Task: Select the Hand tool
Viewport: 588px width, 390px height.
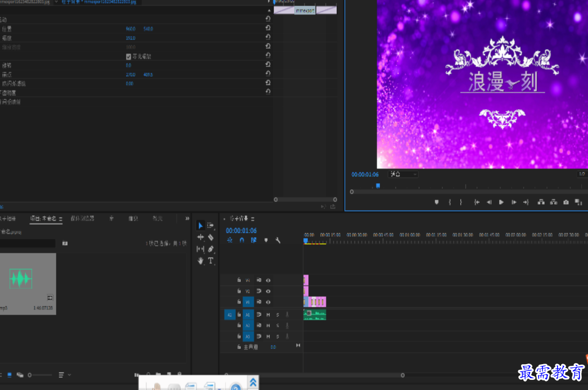Action: [200, 261]
